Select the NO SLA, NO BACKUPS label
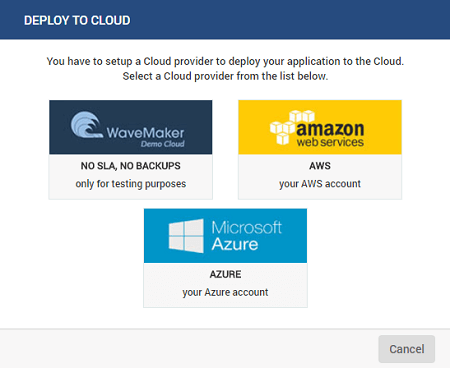Screen dimensions: 450x368 (131, 166)
